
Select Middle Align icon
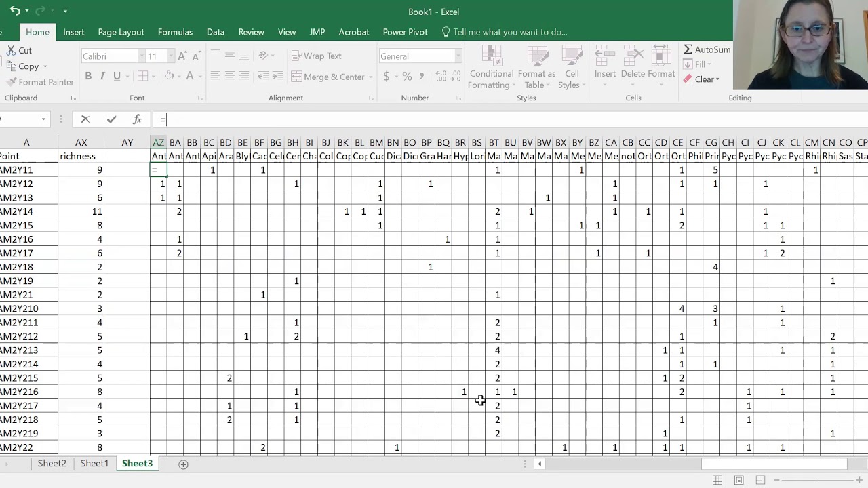click(x=230, y=56)
